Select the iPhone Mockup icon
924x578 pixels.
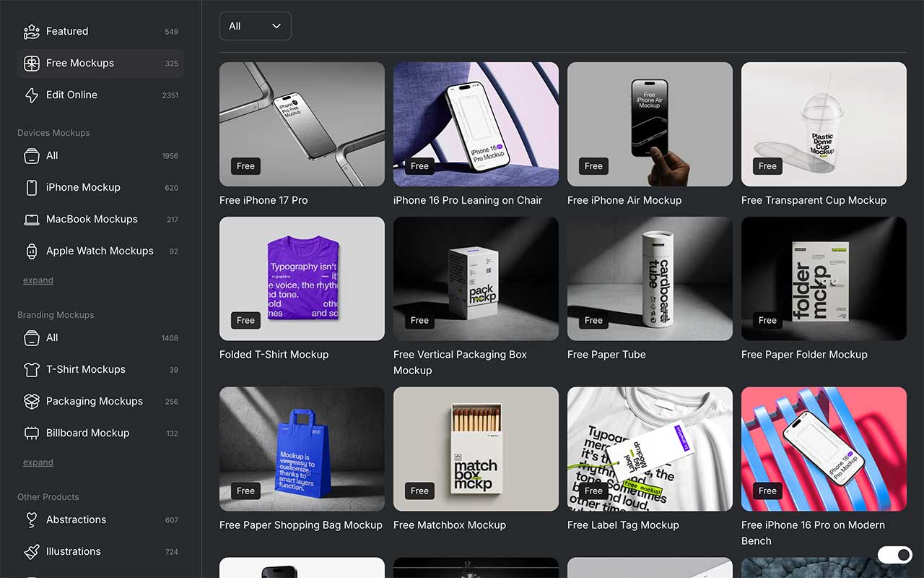(31, 187)
